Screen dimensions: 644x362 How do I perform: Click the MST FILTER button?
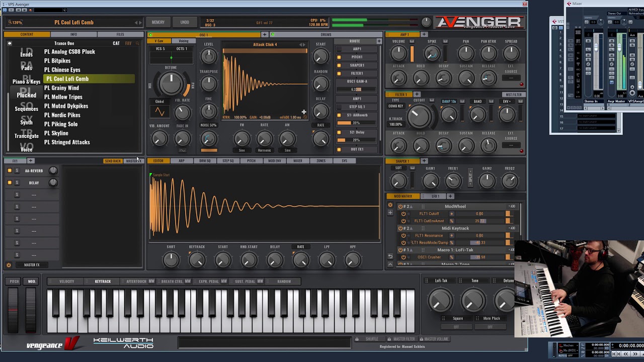(x=513, y=95)
